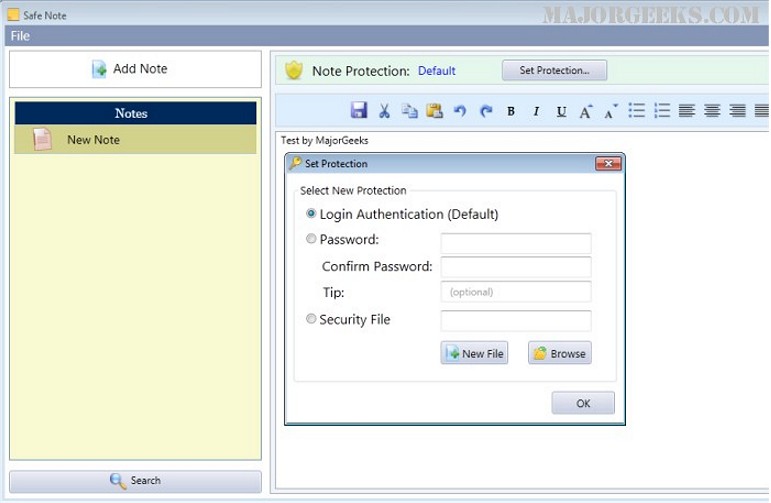Image resolution: width=771 pixels, height=503 pixels.
Task: Select the New Note list entry
Action: [135, 139]
